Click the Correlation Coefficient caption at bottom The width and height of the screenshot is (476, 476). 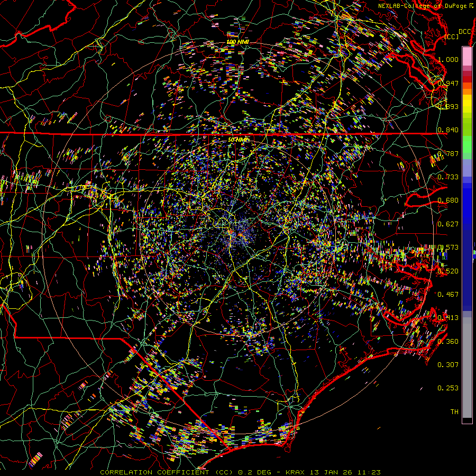(x=240, y=472)
